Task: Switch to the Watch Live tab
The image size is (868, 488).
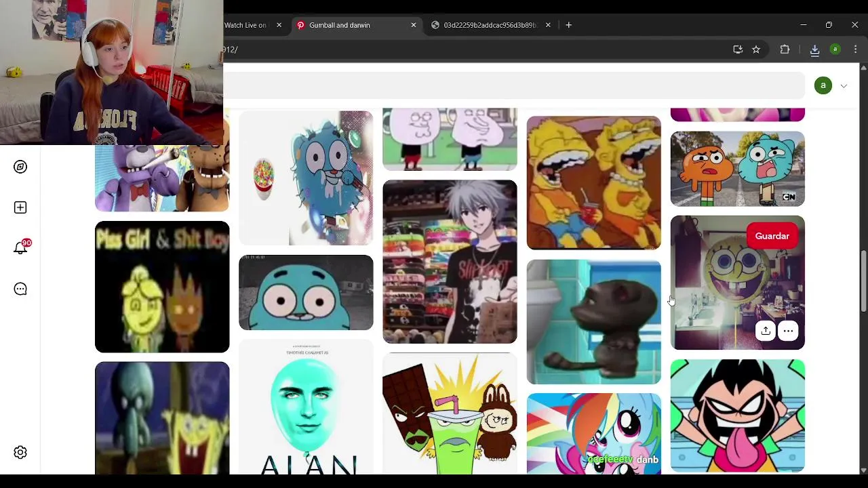Action: [x=254, y=25]
